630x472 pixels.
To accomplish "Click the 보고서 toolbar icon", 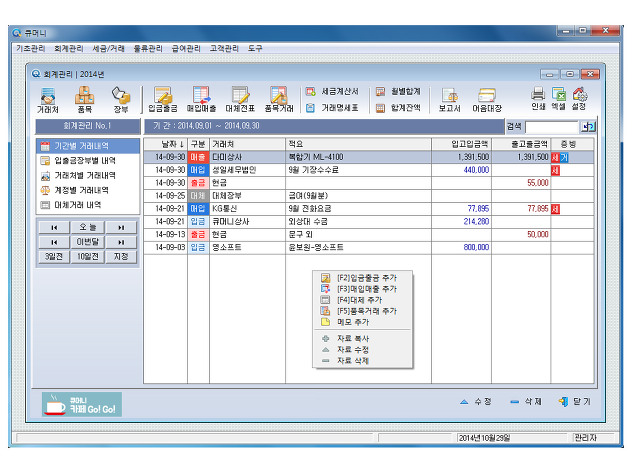I will click(450, 100).
